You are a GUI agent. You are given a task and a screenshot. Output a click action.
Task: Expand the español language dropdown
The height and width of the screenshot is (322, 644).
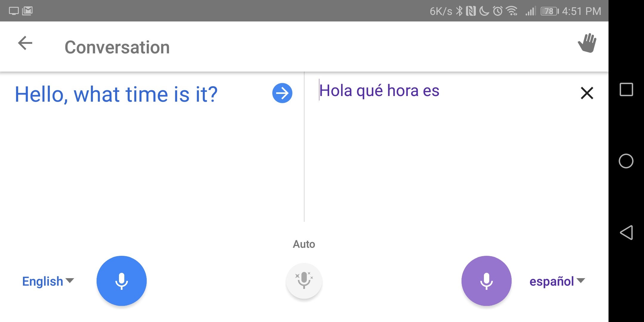(557, 281)
